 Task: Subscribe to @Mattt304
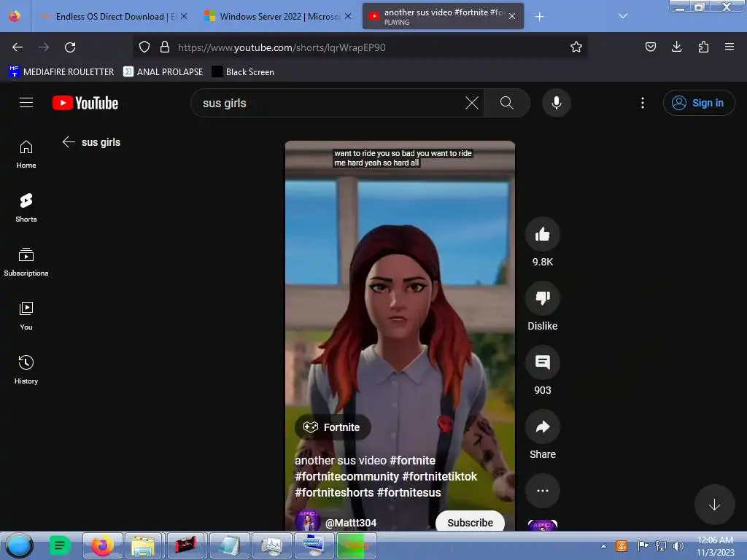coord(471,522)
